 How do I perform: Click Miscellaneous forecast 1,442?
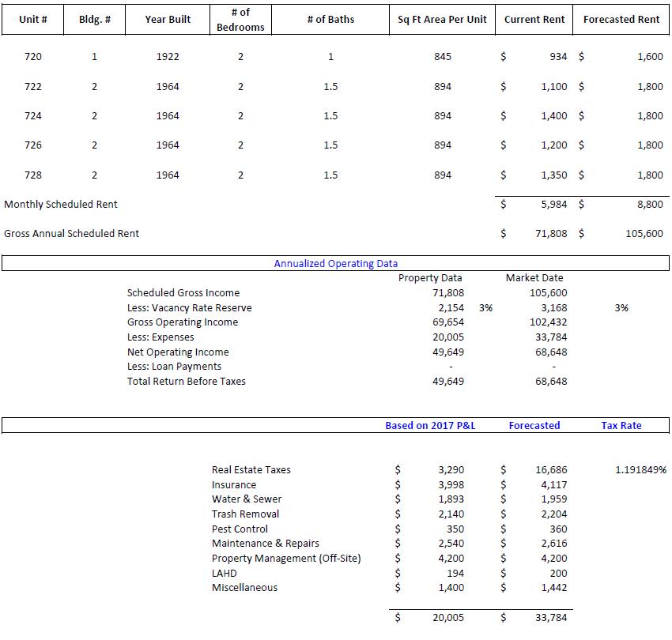click(x=554, y=587)
